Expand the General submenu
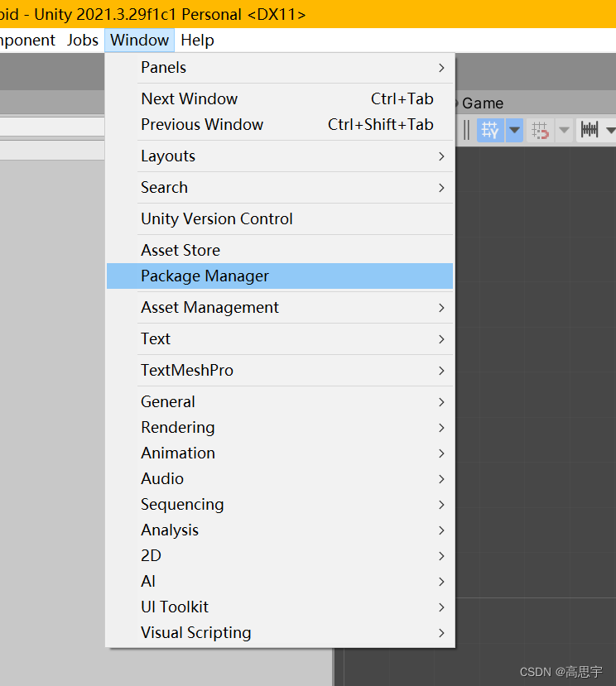 [x=280, y=402]
